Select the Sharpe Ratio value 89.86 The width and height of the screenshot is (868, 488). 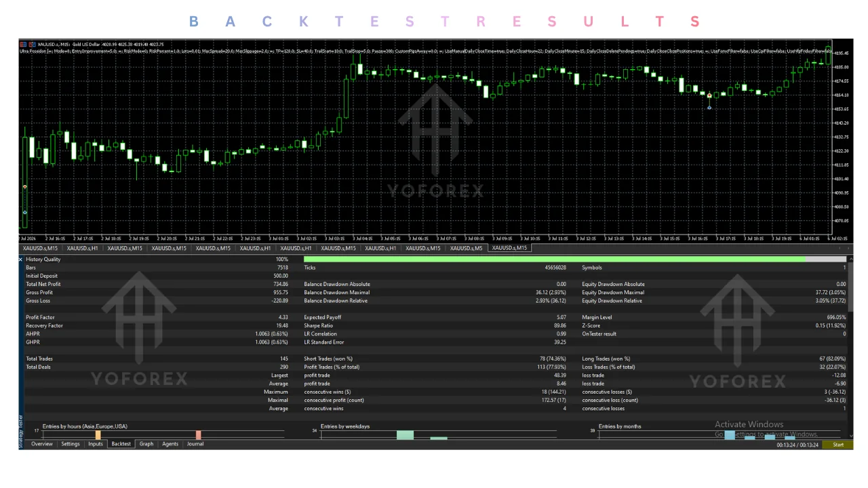559,325
